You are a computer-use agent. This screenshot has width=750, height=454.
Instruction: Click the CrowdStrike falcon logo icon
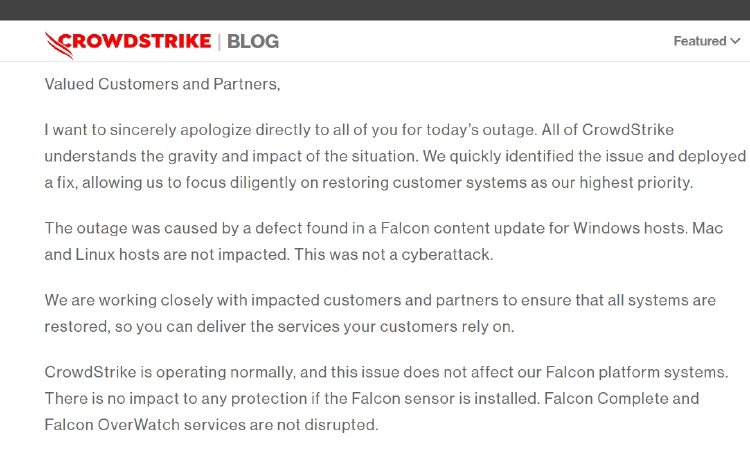click(x=58, y=45)
